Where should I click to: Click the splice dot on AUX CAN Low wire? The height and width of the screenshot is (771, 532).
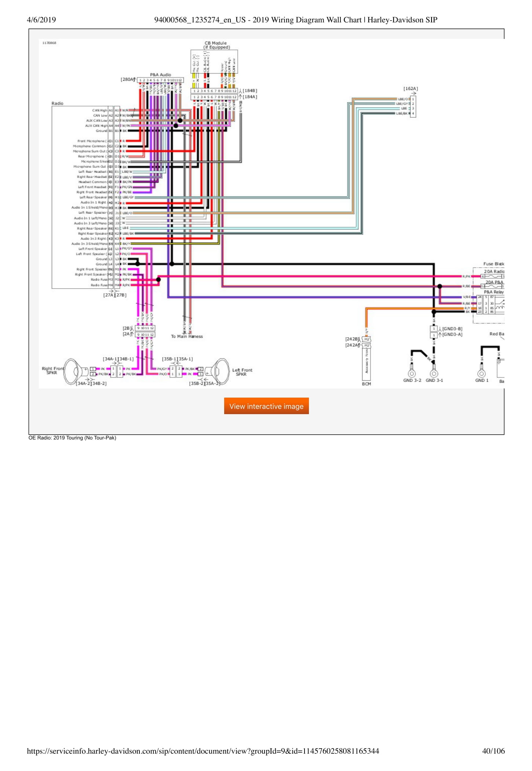point(180,120)
